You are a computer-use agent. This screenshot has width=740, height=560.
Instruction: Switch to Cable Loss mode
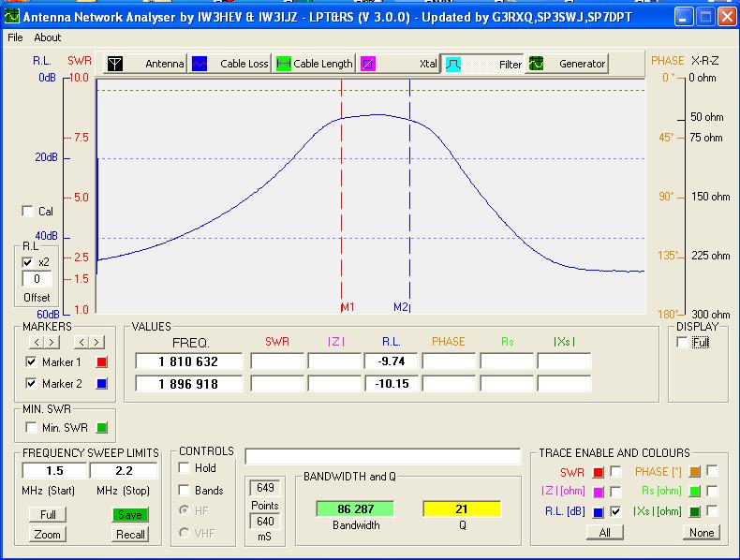click(200, 64)
